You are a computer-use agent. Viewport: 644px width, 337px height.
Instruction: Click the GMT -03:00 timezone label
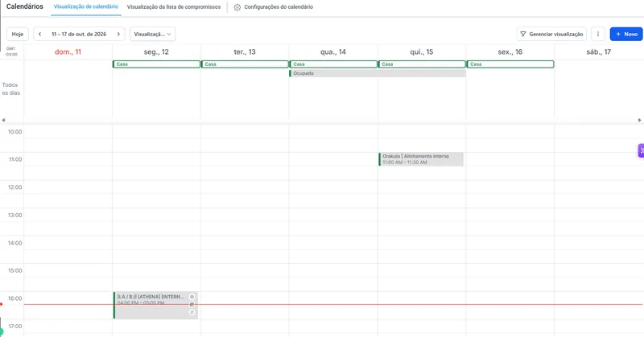click(x=11, y=51)
